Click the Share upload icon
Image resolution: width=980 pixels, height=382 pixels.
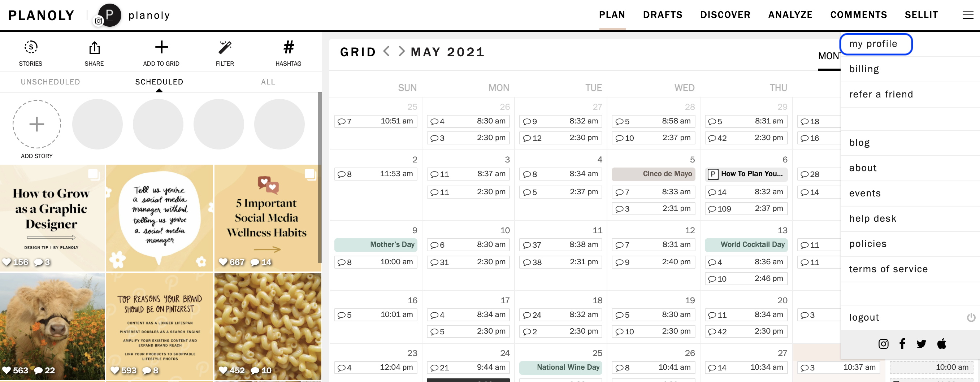(x=94, y=48)
